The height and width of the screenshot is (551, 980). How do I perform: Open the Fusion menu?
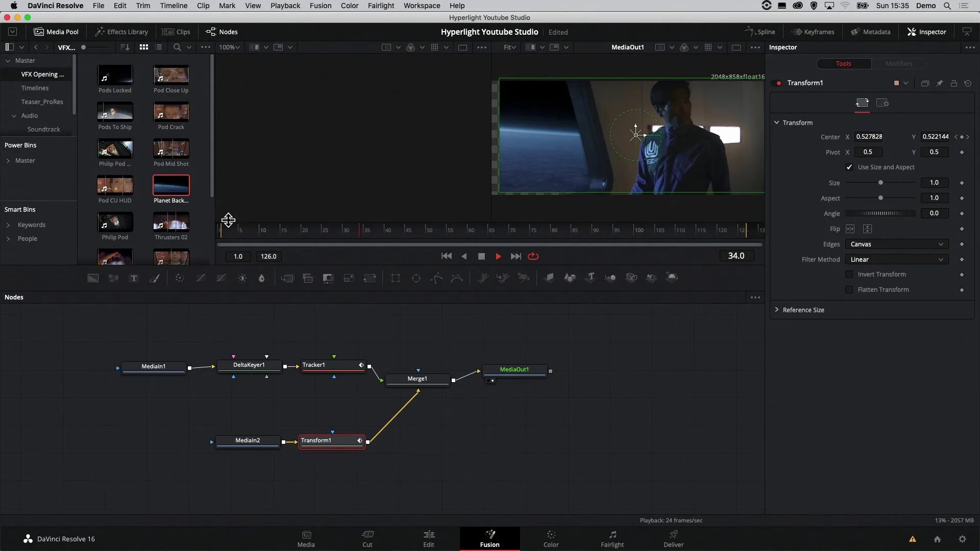321,6
